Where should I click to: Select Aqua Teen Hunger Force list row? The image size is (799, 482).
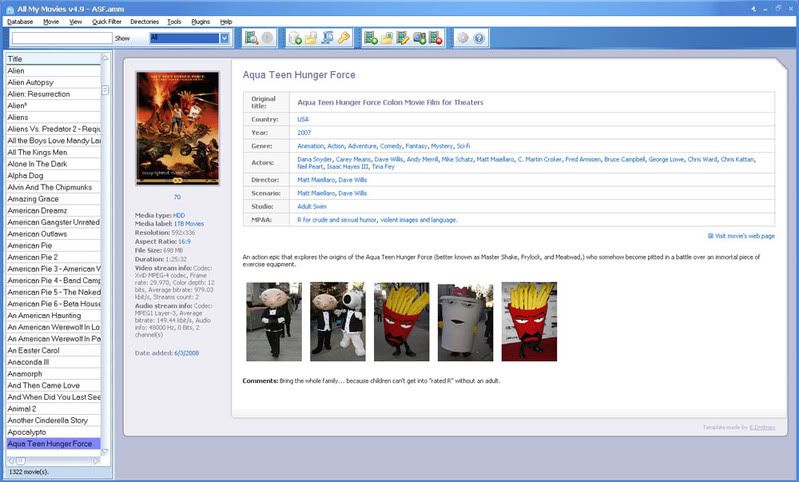[x=53, y=443]
